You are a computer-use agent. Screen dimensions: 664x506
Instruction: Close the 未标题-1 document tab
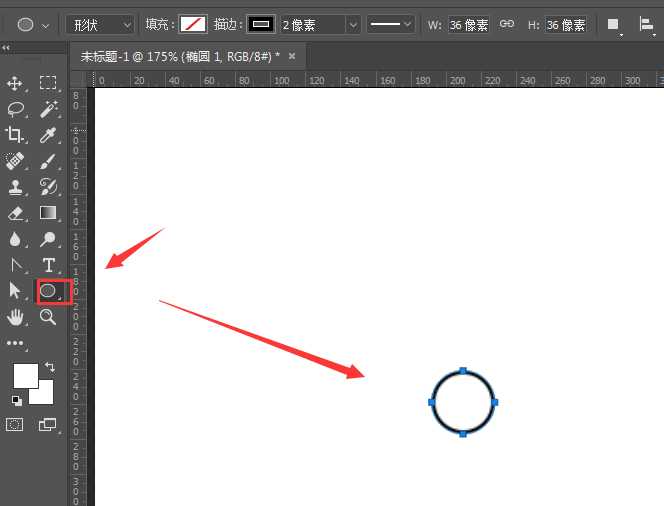point(291,56)
